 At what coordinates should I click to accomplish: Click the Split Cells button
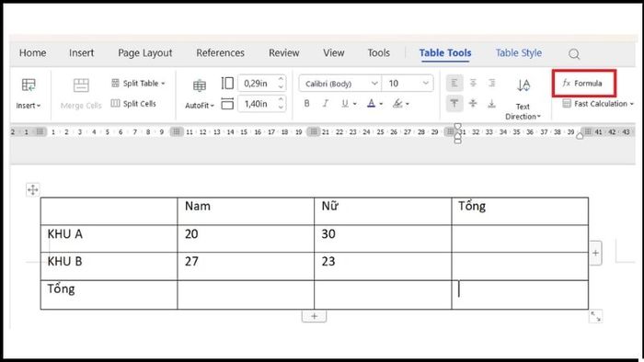tap(134, 103)
